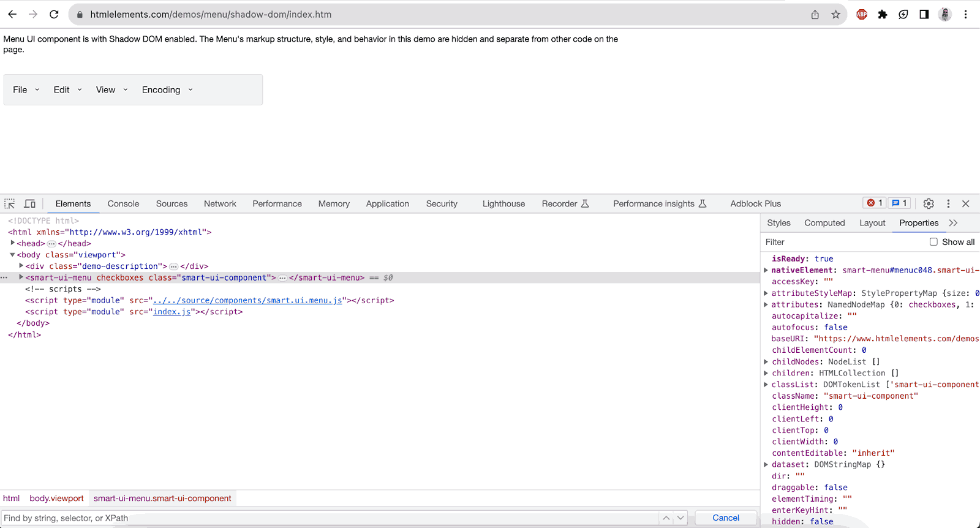Switch to the Console tab
980x528 pixels.
pyautogui.click(x=123, y=204)
